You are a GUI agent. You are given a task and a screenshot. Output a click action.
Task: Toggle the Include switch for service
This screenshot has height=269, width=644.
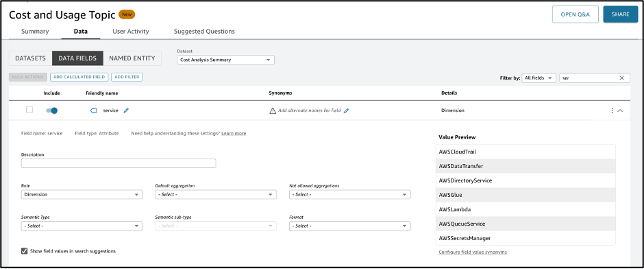pos(52,110)
